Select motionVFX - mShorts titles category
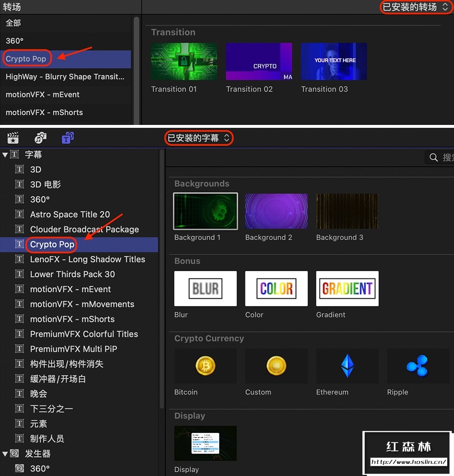 click(79, 319)
